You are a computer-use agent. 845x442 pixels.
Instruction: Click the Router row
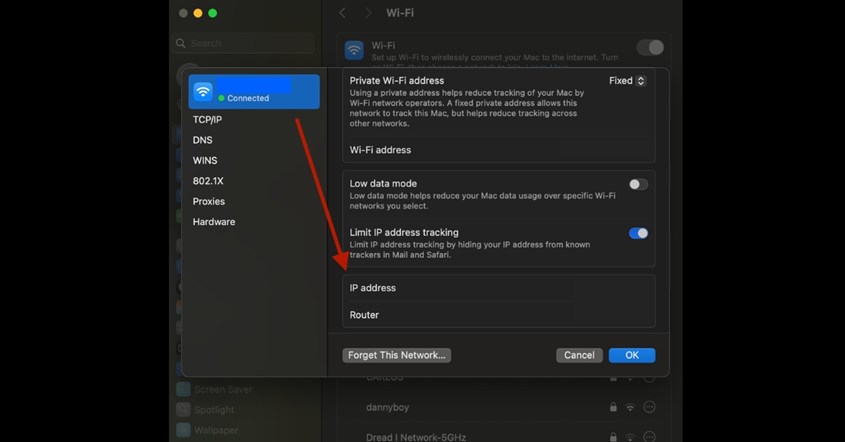click(499, 315)
